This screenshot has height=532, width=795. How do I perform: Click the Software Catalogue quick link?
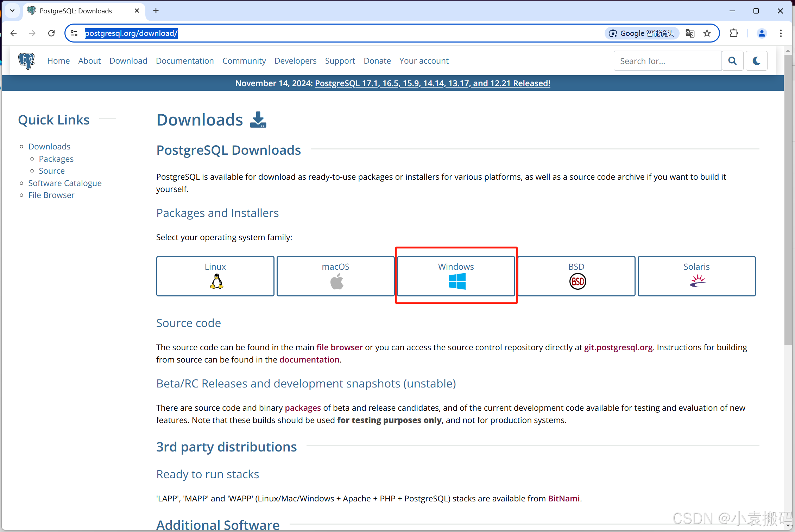coord(65,182)
